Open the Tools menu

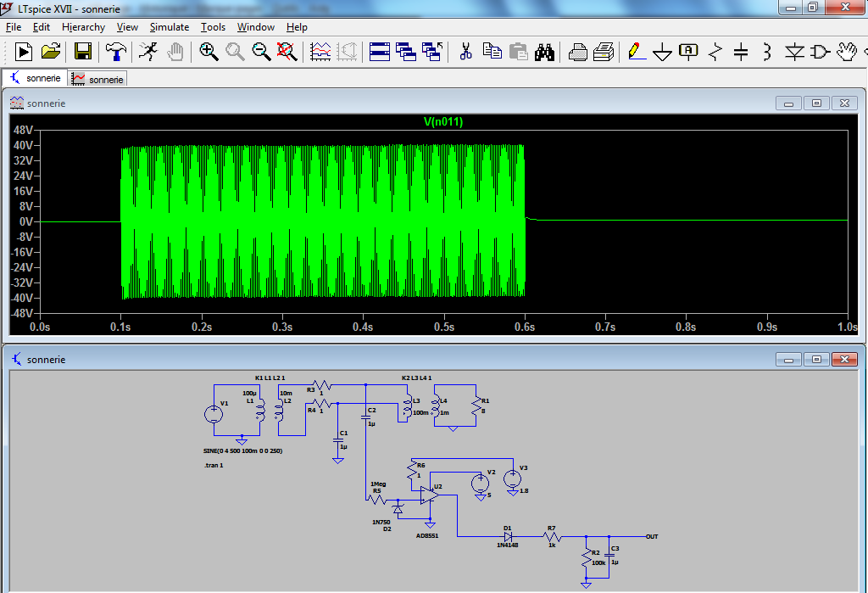213,27
